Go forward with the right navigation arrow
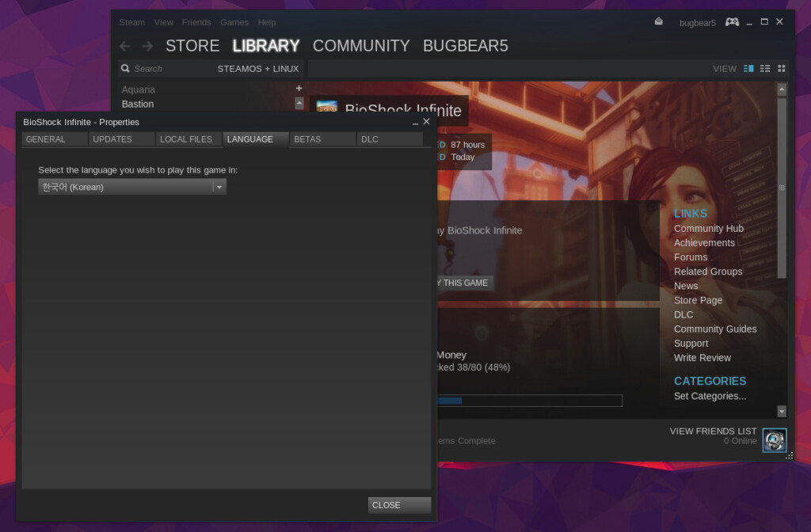This screenshot has width=811, height=532. (147, 46)
